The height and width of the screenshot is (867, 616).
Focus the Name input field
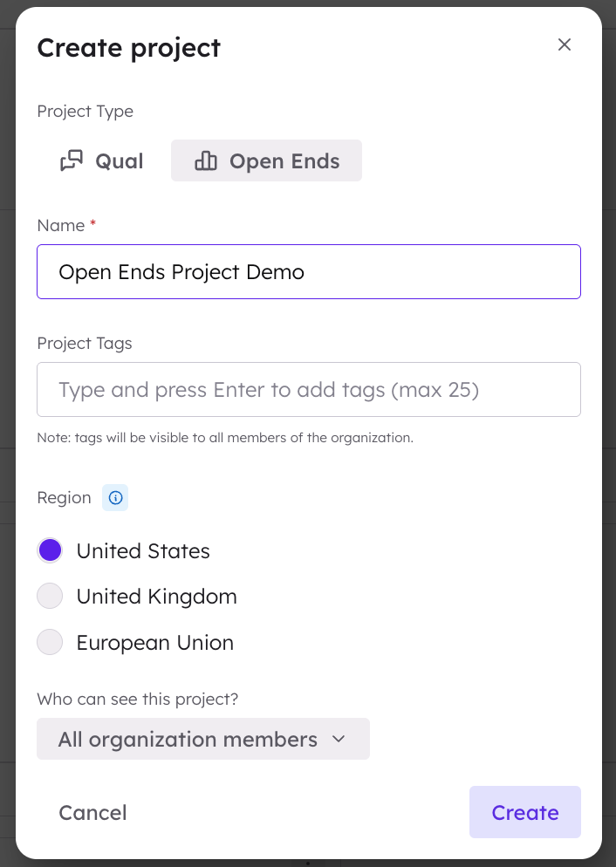pos(309,272)
